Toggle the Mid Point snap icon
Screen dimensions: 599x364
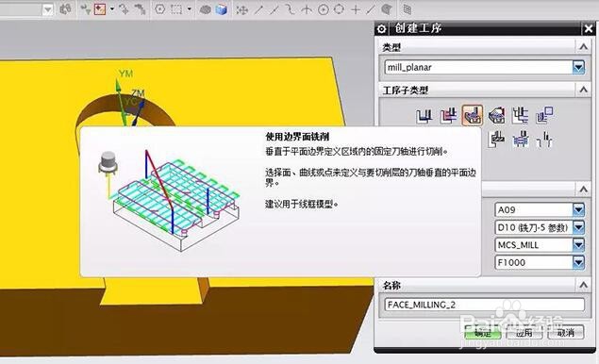click(x=274, y=9)
